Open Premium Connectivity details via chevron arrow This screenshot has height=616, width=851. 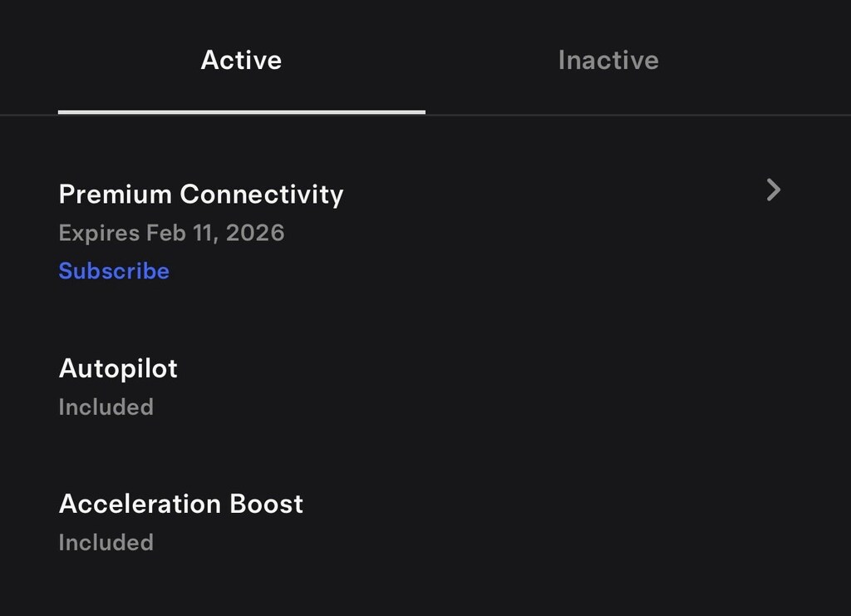click(x=773, y=190)
